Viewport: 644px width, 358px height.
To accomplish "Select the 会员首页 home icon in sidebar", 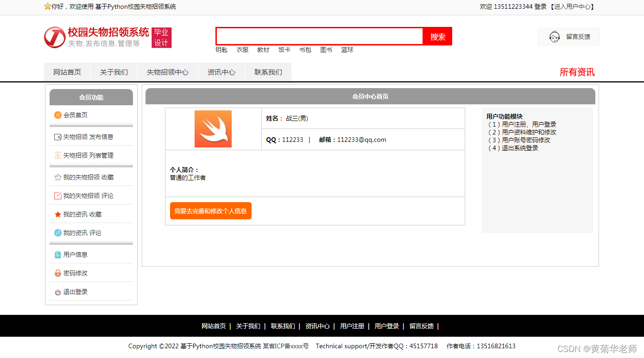I will 58,115.
